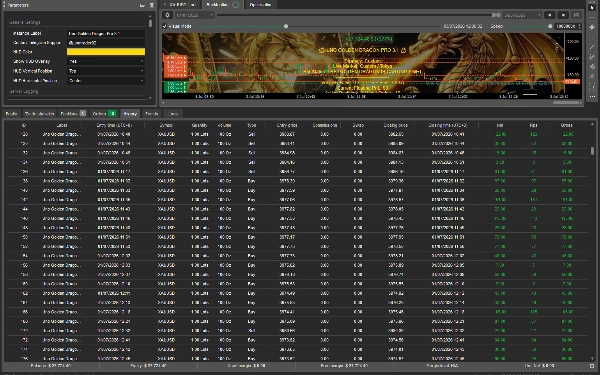Image resolution: width=600 pixels, height=375 pixels.
Task: Sort by the Net column header
Action: click(x=500, y=125)
